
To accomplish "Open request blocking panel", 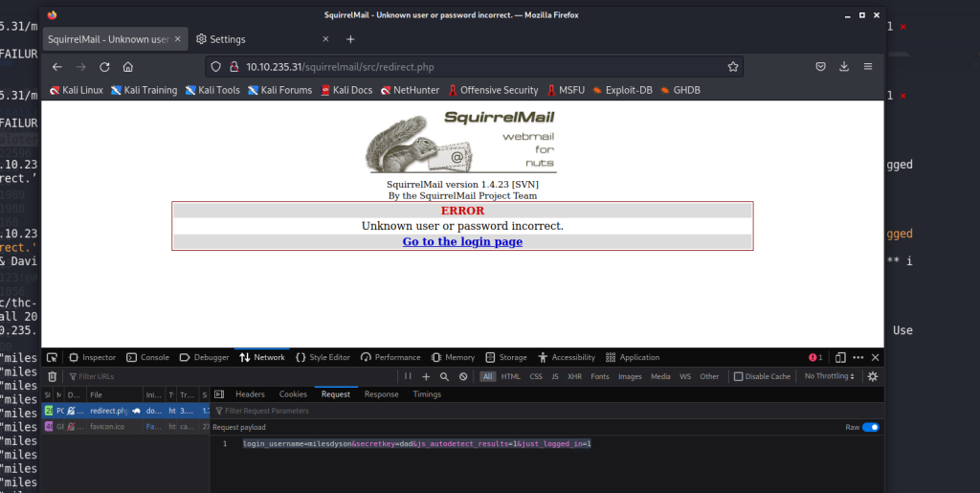I will pyautogui.click(x=463, y=376).
